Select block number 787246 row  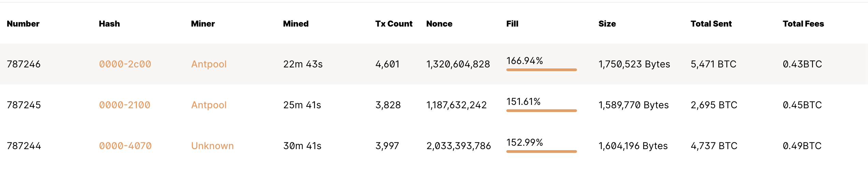click(434, 64)
